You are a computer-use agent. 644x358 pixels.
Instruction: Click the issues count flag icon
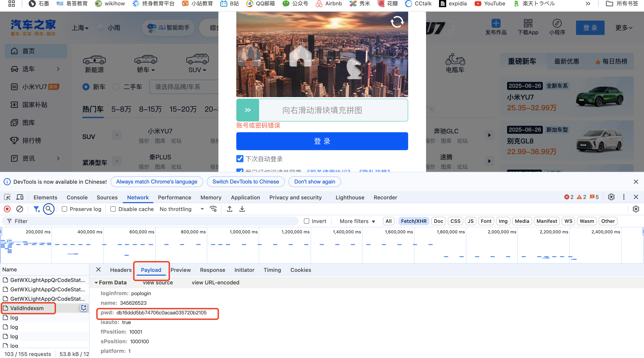[x=592, y=197]
